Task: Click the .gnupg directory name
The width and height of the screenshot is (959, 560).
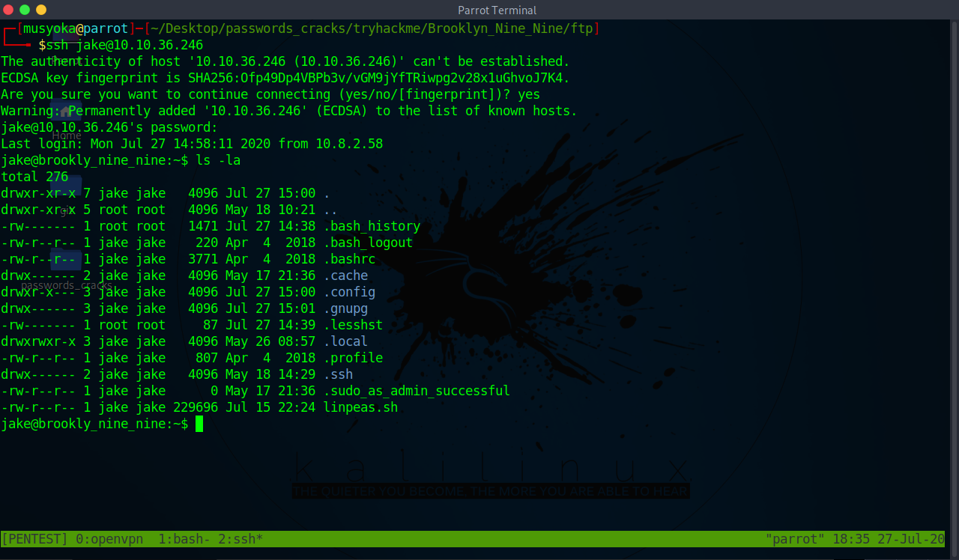Action: 345,308
